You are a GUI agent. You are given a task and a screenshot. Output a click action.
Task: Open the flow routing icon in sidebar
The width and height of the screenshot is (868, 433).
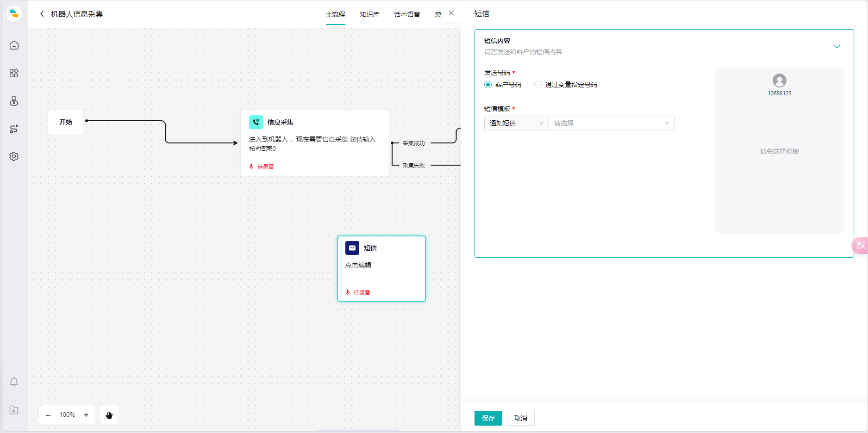[x=14, y=129]
